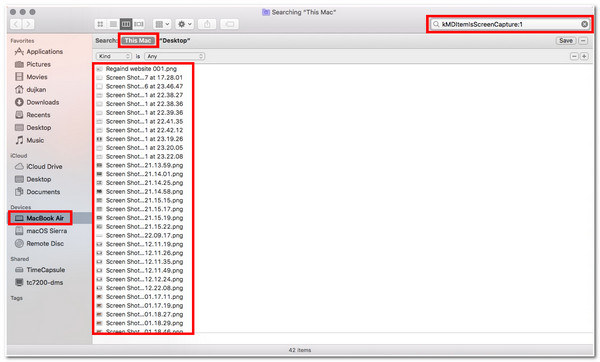600x362 pixels.
Task: Select Screen Shot...12.11.19.png
Action: 144,244
